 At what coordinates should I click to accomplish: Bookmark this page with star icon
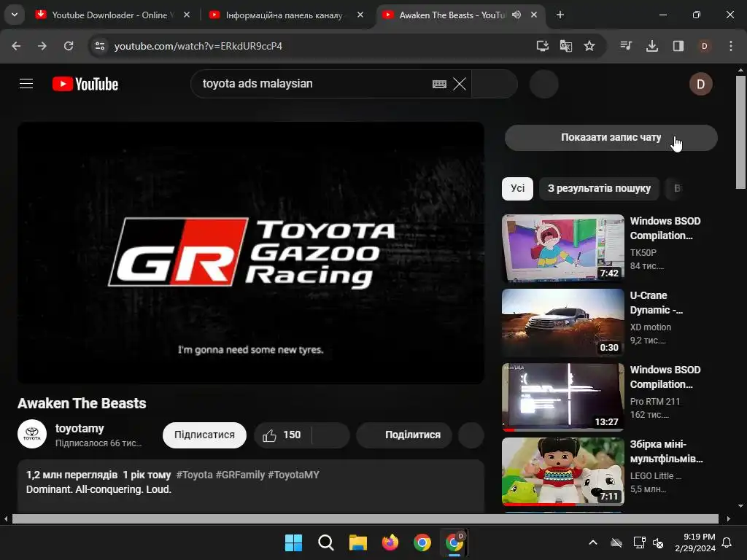589,46
